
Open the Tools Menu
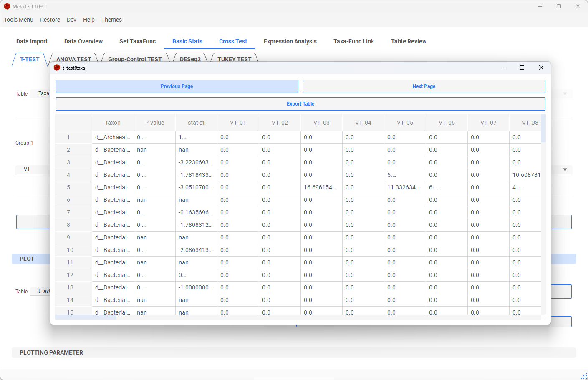[19, 20]
